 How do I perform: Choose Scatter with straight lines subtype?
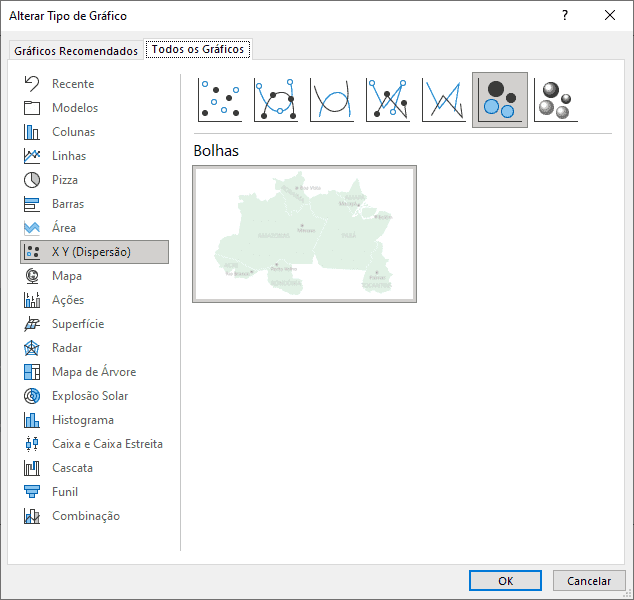(444, 100)
